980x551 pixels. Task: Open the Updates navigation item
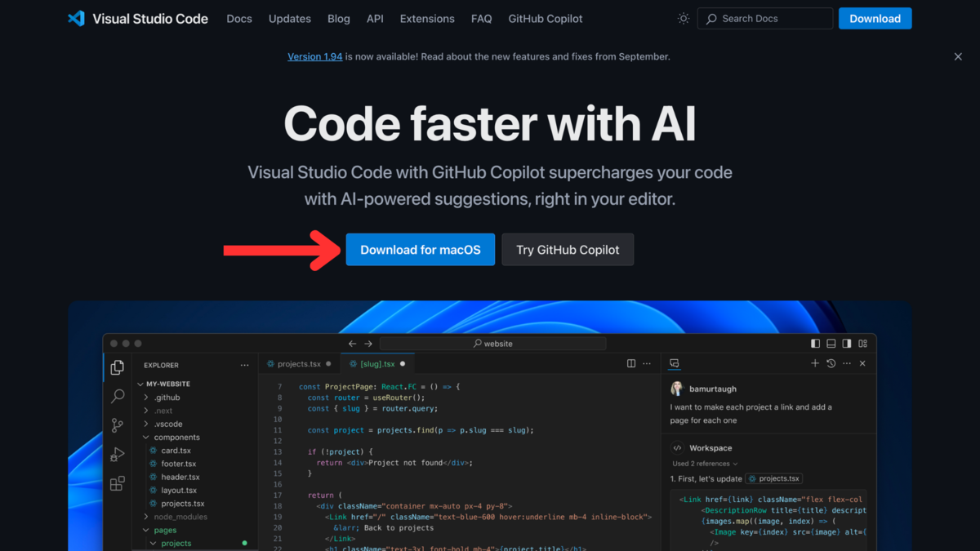290,19
